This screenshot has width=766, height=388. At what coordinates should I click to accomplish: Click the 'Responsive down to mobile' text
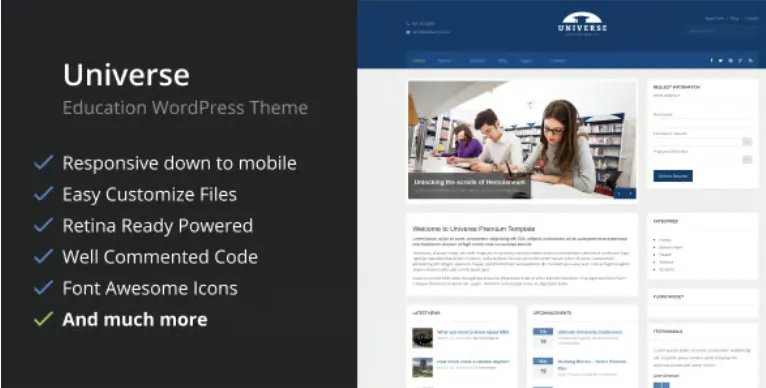[x=179, y=163]
